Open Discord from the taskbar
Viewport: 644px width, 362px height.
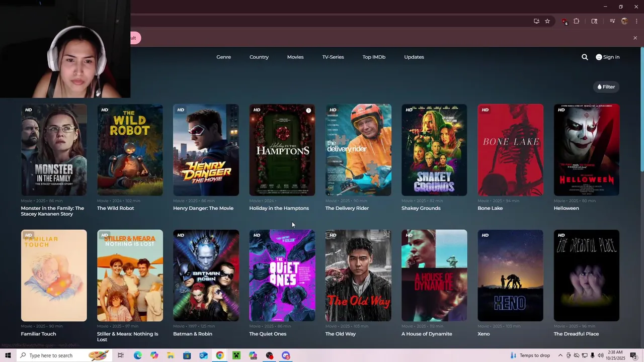coord(286,355)
